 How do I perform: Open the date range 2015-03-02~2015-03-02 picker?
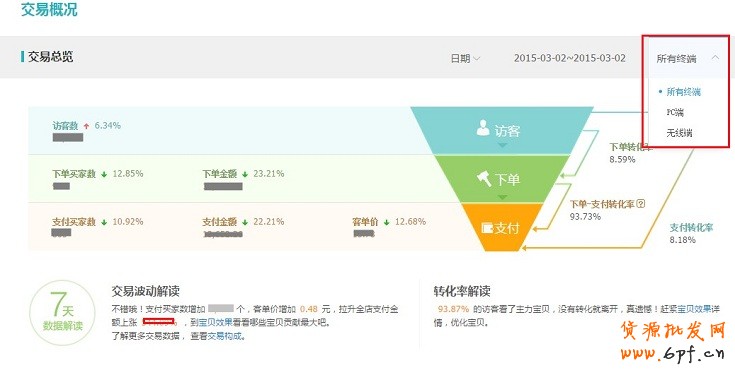click(x=570, y=58)
